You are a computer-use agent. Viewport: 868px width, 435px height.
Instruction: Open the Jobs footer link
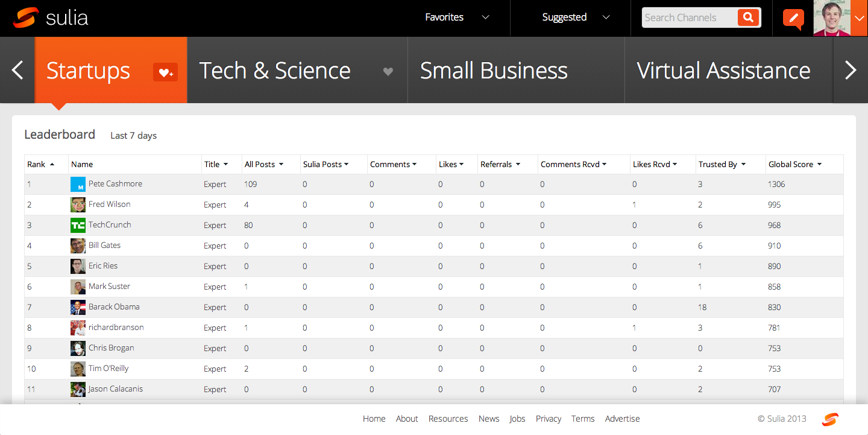pos(517,419)
